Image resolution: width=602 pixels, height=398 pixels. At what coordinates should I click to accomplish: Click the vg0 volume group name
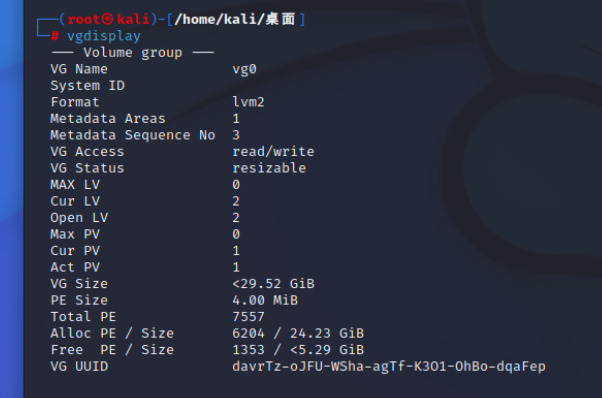tap(244, 69)
